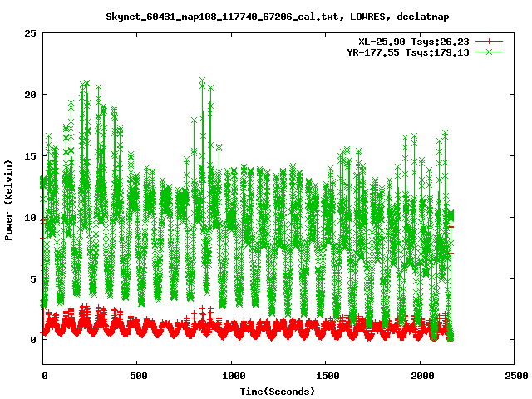
Task: Click the y-axis tick label 0
Action: coord(33,340)
